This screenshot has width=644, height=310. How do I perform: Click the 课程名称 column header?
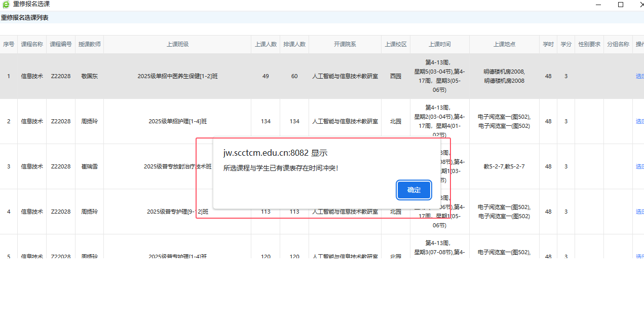pyautogui.click(x=32, y=44)
